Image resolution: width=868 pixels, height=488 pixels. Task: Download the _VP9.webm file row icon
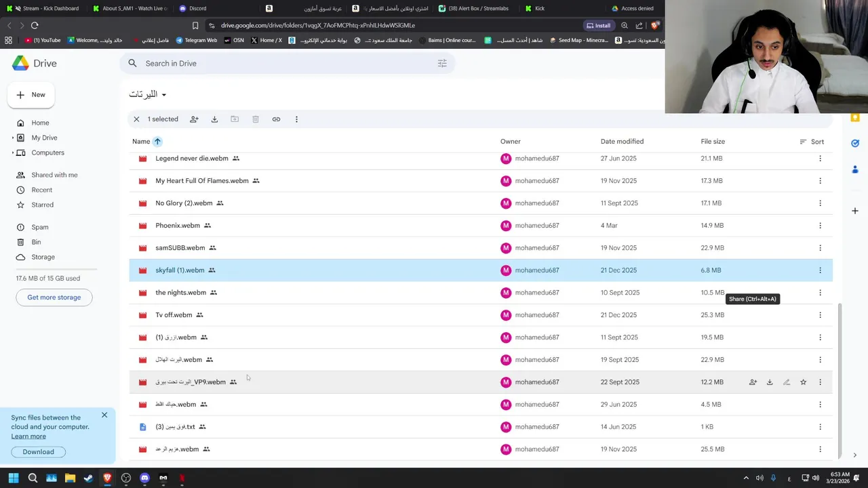770,382
